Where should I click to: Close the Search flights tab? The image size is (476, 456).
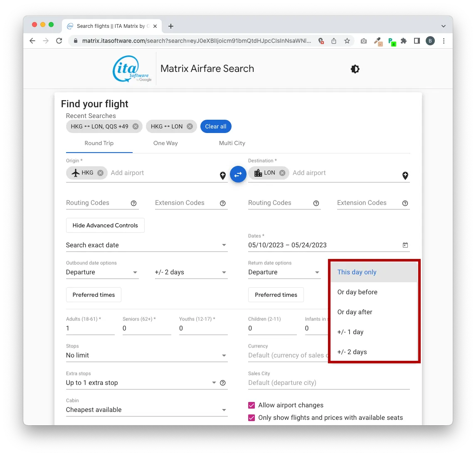[x=155, y=26]
